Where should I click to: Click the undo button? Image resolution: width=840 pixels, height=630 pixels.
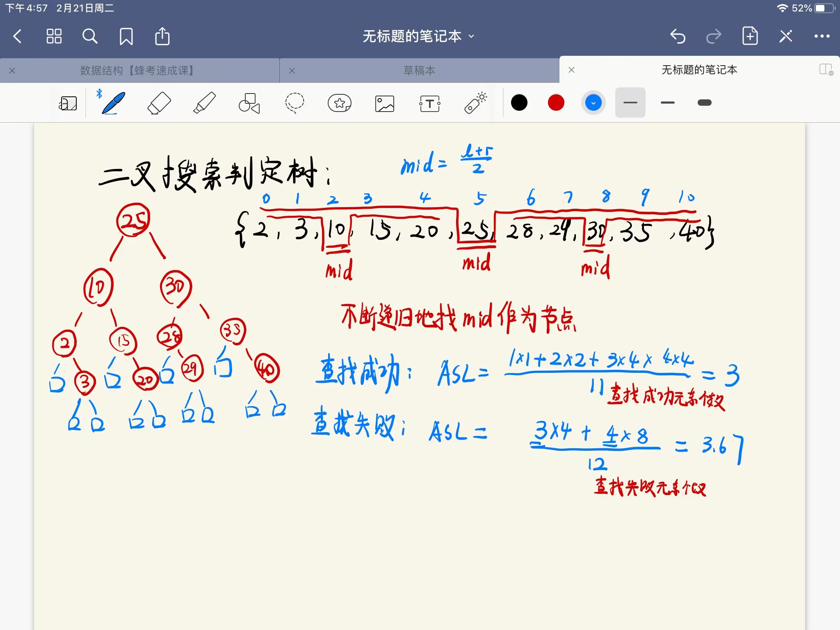678,37
